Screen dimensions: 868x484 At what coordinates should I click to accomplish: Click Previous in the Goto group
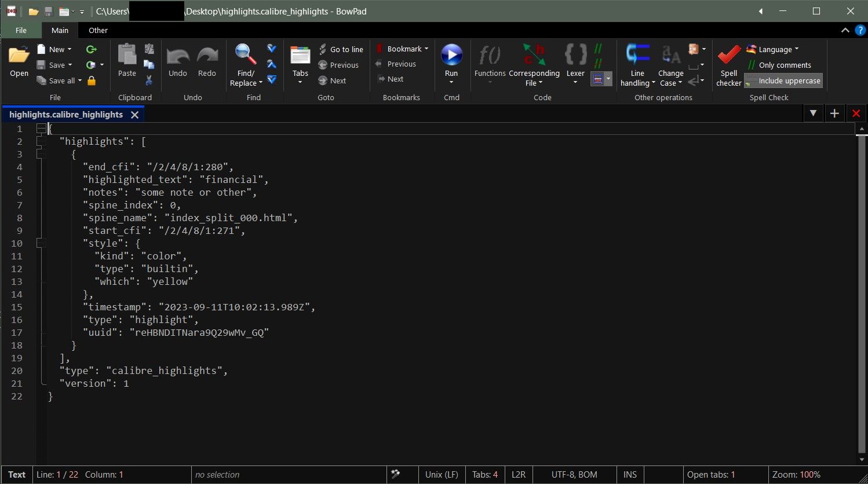[x=344, y=65]
